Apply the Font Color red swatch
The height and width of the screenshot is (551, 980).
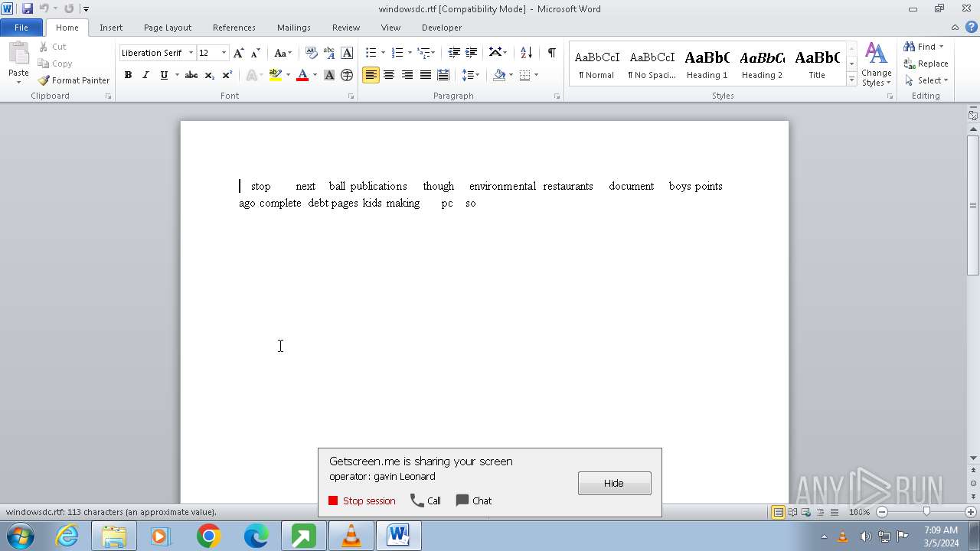(x=302, y=75)
